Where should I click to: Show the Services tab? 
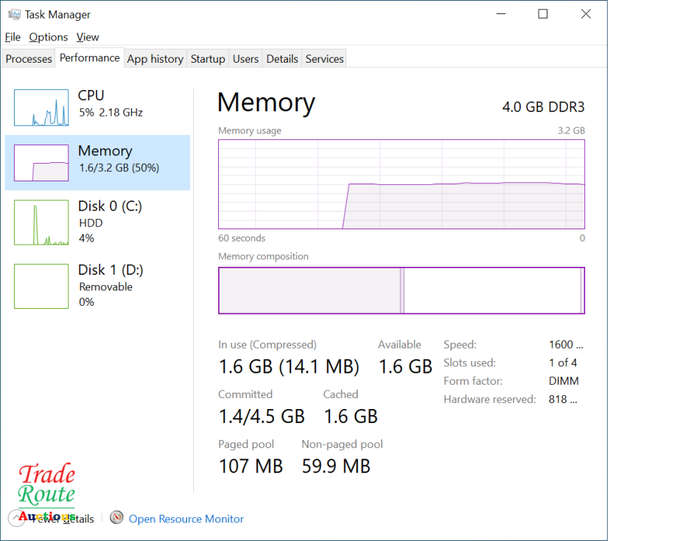(325, 59)
